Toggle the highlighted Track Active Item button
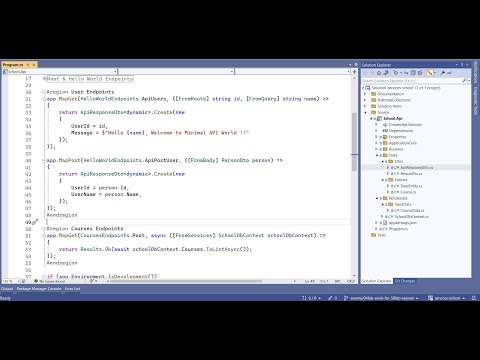This screenshot has height=360, width=480. [x=430, y=73]
